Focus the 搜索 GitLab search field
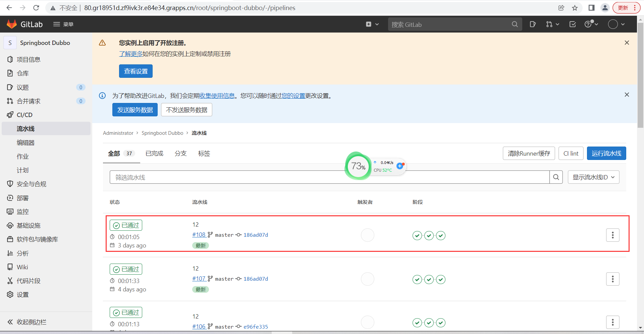The height and width of the screenshot is (334, 644). 455,24
